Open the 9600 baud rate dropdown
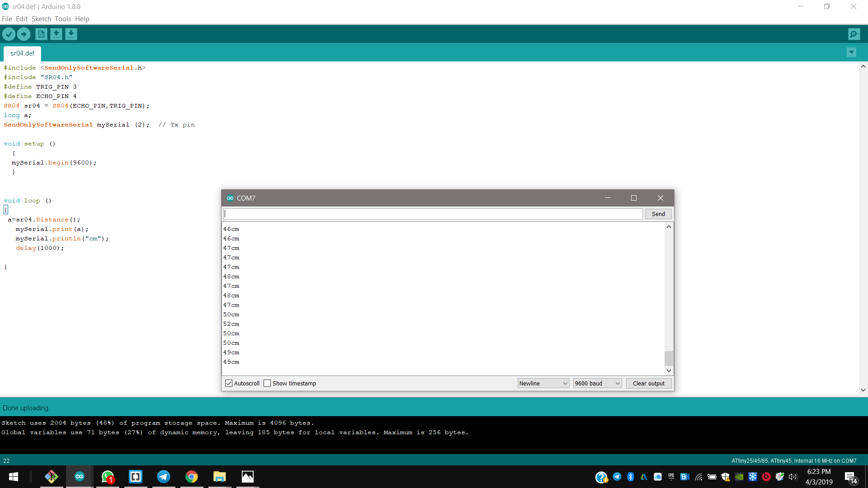868x488 pixels. point(597,383)
